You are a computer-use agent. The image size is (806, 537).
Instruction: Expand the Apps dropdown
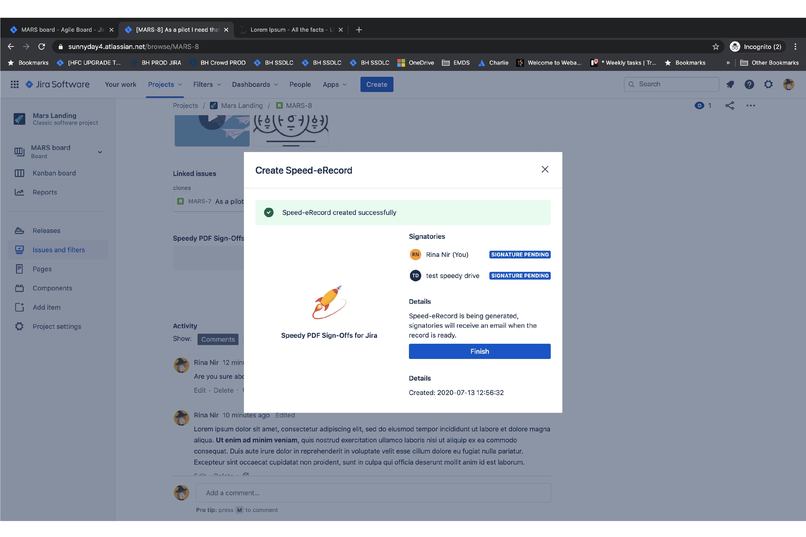coord(334,84)
